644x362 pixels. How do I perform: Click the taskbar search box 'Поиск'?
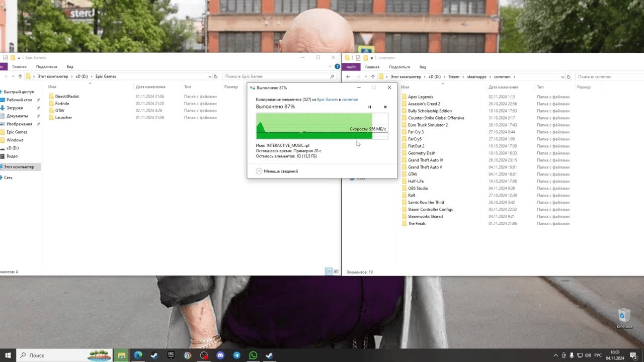[x=65, y=355]
